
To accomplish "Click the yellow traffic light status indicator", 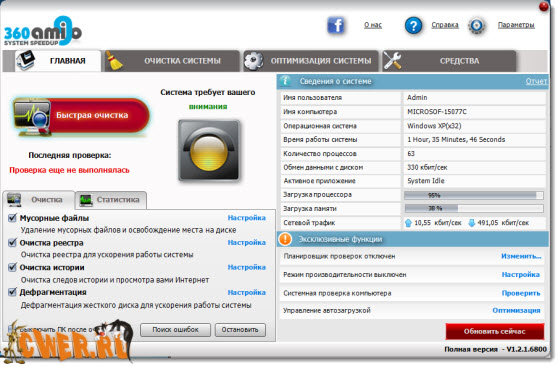I will tap(209, 150).
